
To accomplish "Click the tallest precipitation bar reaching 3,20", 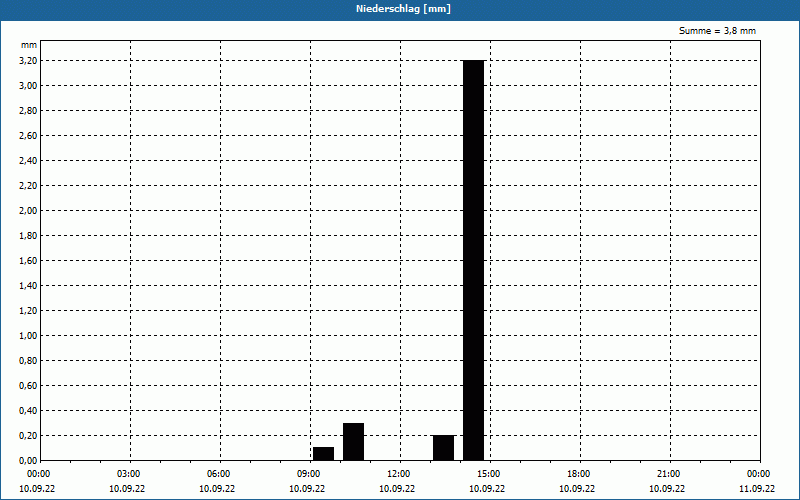I will pyautogui.click(x=473, y=260).
